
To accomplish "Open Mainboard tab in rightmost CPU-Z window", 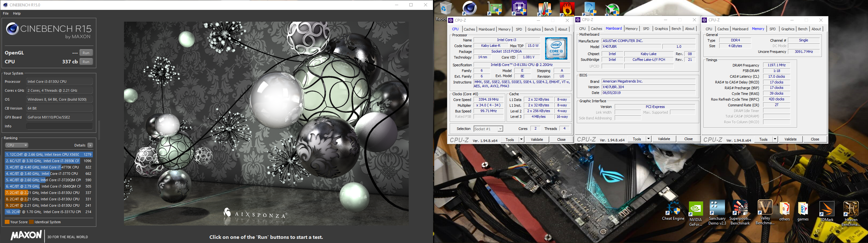I will (740, 29).
